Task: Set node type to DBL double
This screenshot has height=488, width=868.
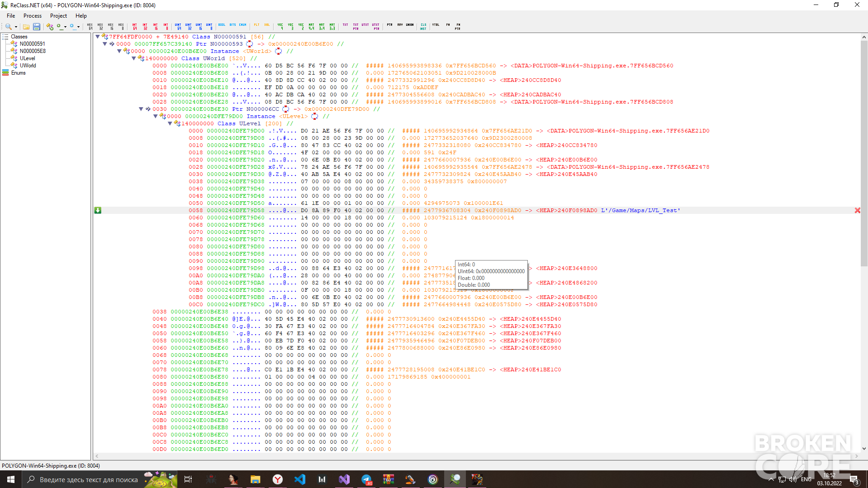Action: tap(267, 25)
